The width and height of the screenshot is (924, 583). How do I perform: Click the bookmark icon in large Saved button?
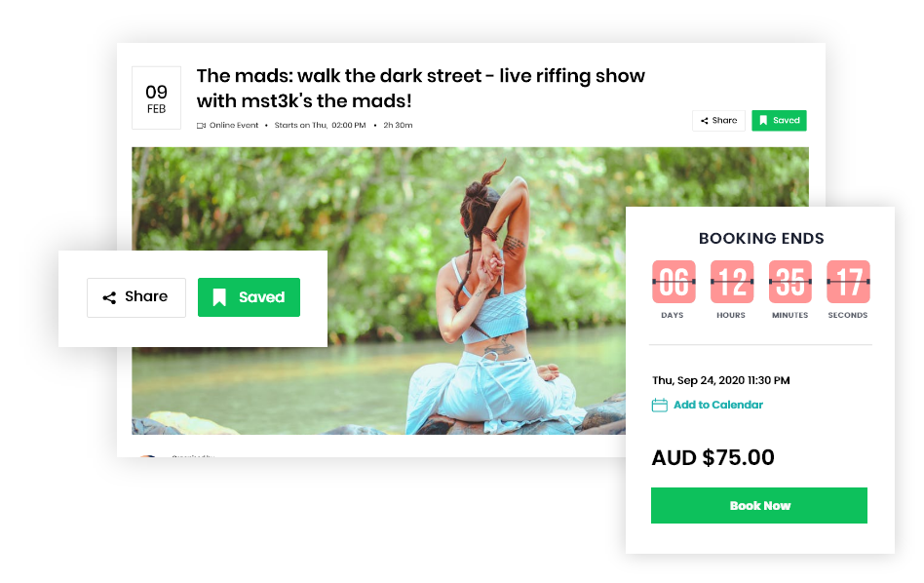(219, 297)
